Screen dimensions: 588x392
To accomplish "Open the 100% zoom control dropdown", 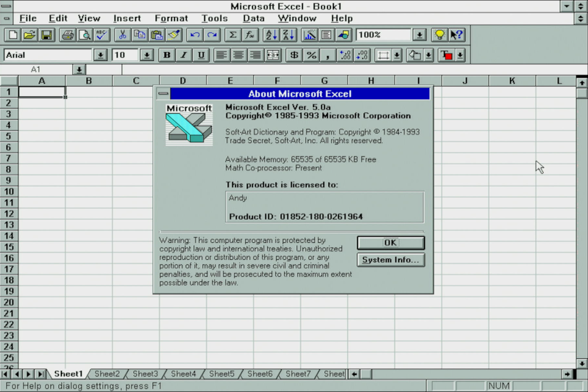I will coord(419,35).
